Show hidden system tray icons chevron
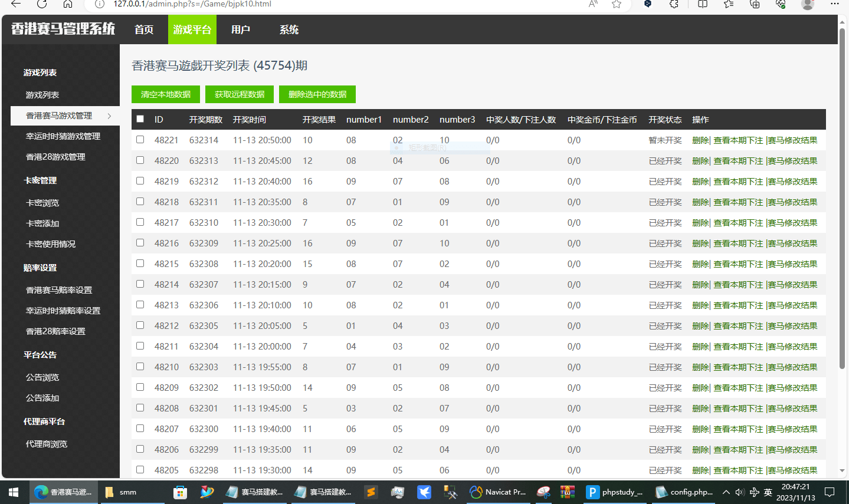The width and height of the screenshot is (849, 504). pos(726,492)
